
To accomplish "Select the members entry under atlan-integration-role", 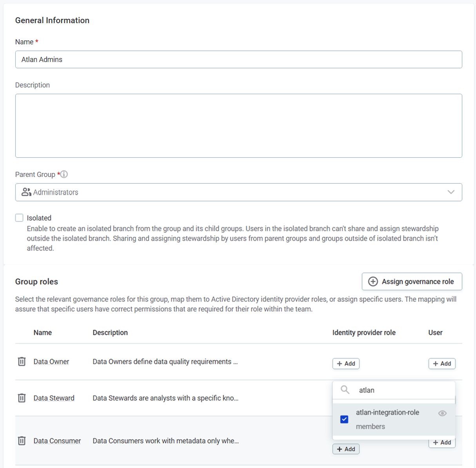I will click(370, 426).
